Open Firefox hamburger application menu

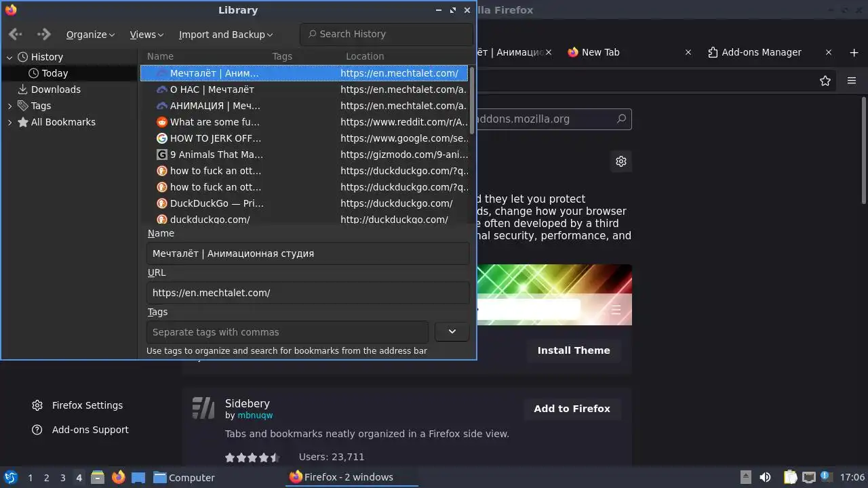tap(852, 81)
